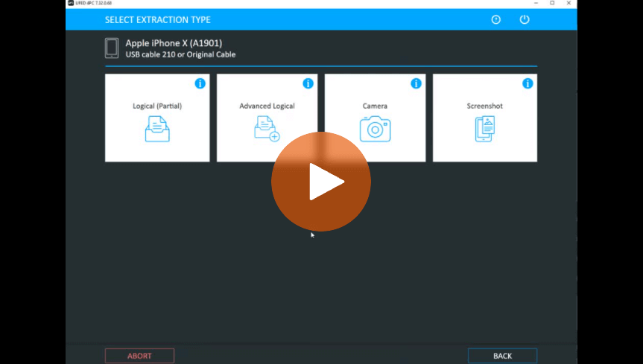Select the Screenshot extraction label

click(484, 106)
